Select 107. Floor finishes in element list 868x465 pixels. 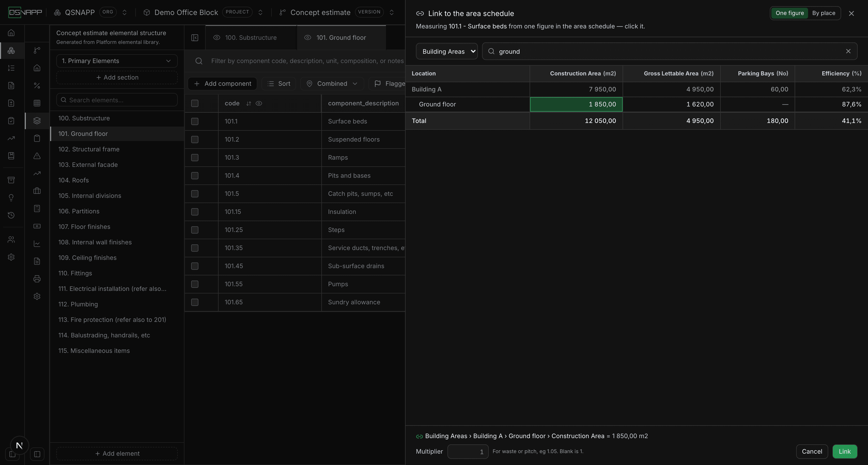pyautogui.click(x=117, y=227)
